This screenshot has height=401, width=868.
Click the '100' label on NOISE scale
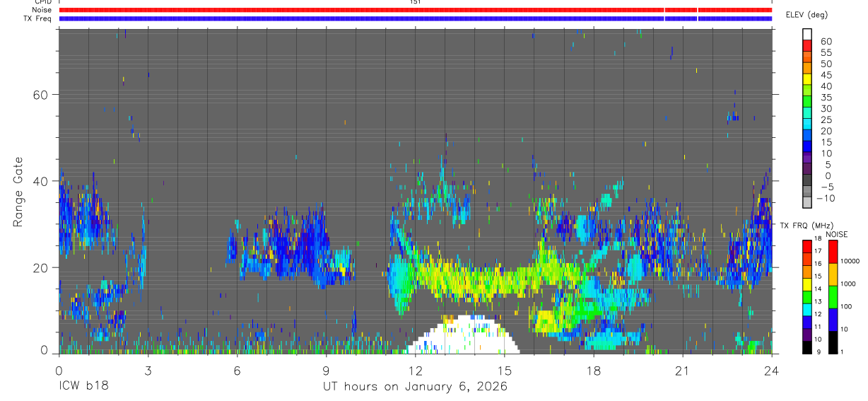coord(848,306)
